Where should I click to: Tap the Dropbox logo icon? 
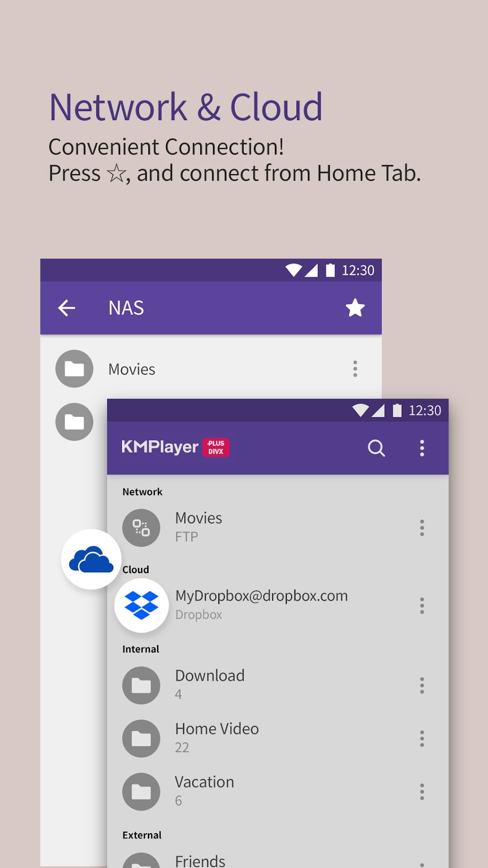(x=141, y=605)
